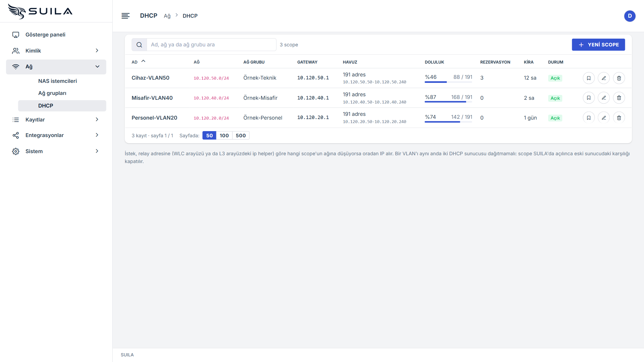Edit the Cihaz-VLAN50 scope
Image resolution: width=644 pixels, height=362 pixels.
pos(604,78)
